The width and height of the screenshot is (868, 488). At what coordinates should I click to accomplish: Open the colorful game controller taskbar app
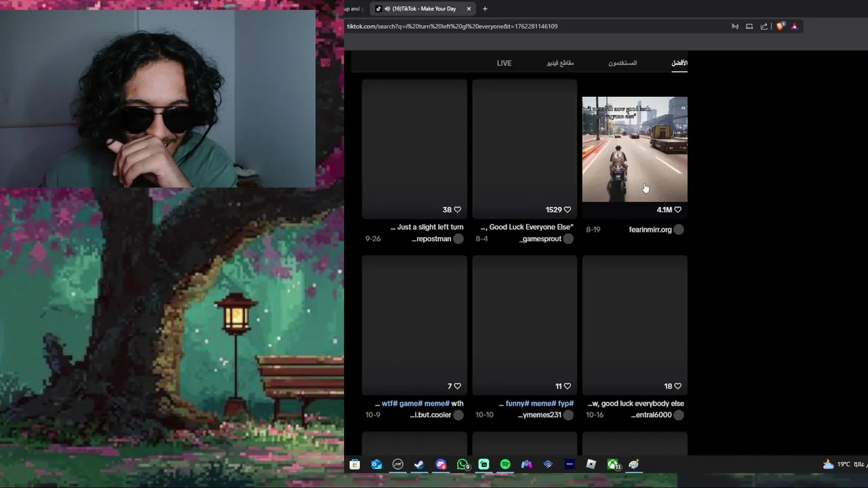point(527,464)
